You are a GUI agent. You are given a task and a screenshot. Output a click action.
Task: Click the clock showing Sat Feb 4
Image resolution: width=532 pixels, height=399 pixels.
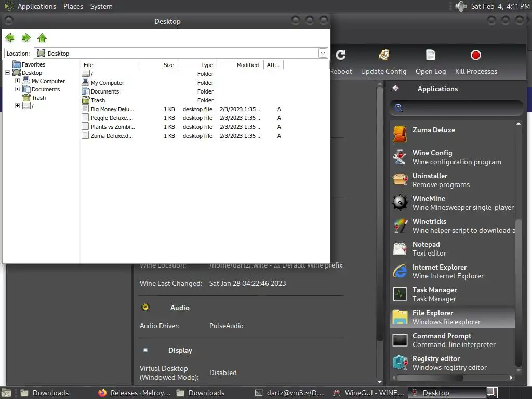(500, 6)
